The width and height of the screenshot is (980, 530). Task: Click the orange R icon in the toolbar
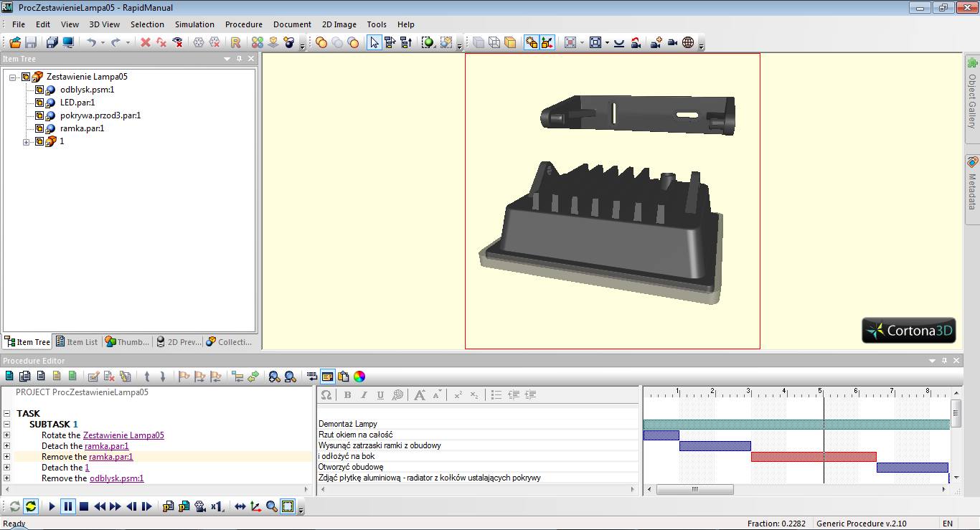coord(235,43)
